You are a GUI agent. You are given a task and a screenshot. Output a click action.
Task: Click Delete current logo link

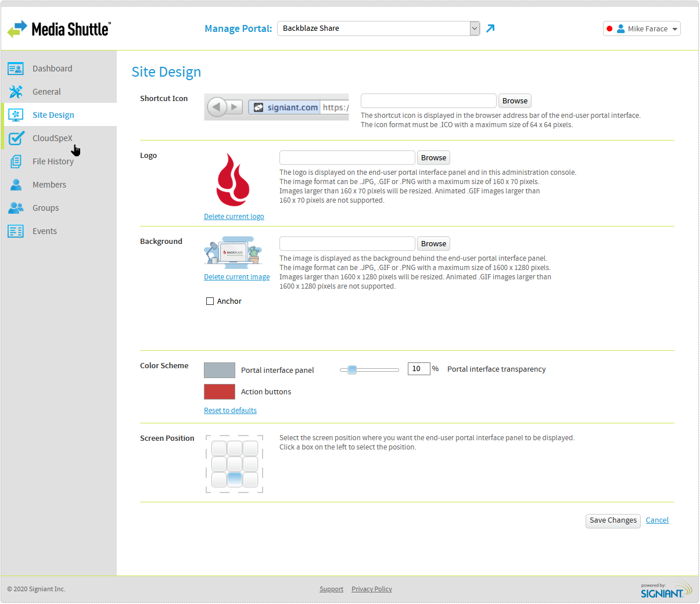pos(234,217)
